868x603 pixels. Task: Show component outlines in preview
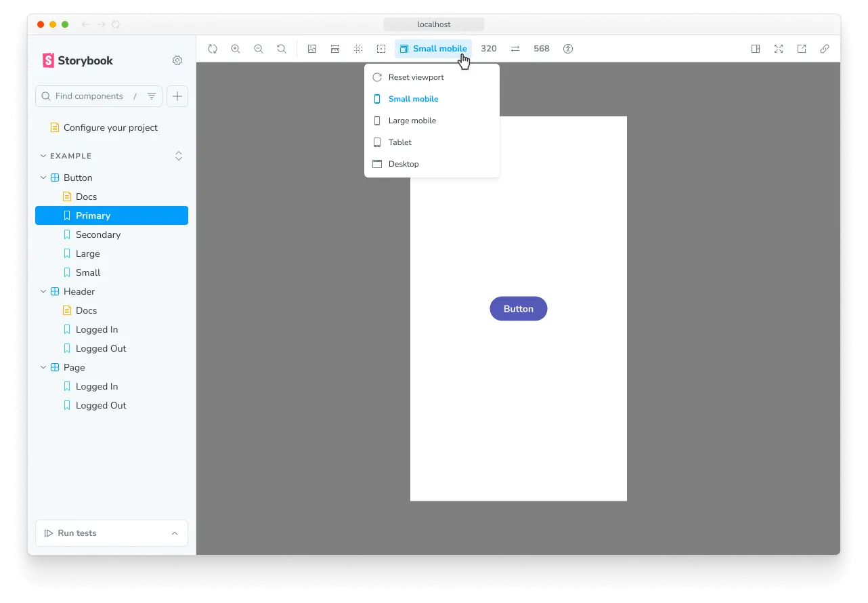381,48
